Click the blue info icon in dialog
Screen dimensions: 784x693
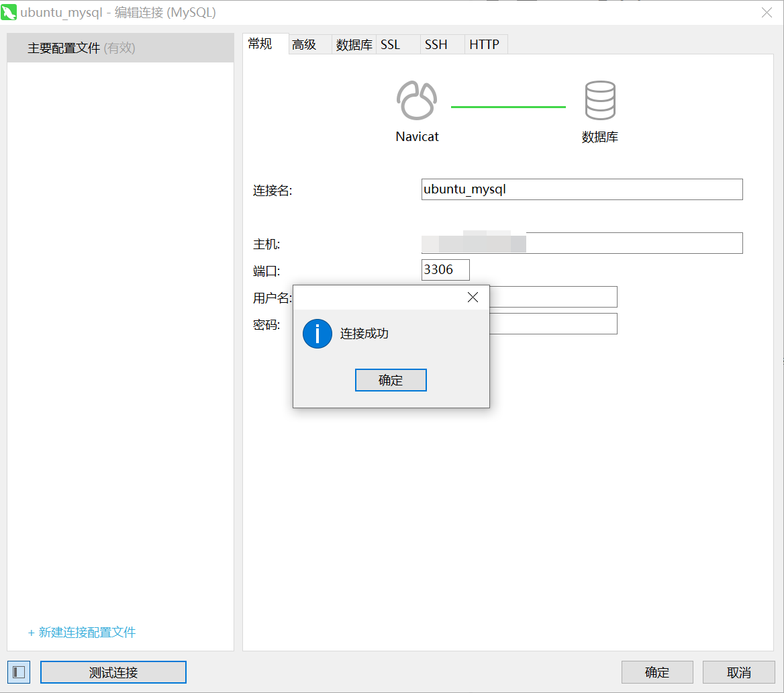click(317, 334)
